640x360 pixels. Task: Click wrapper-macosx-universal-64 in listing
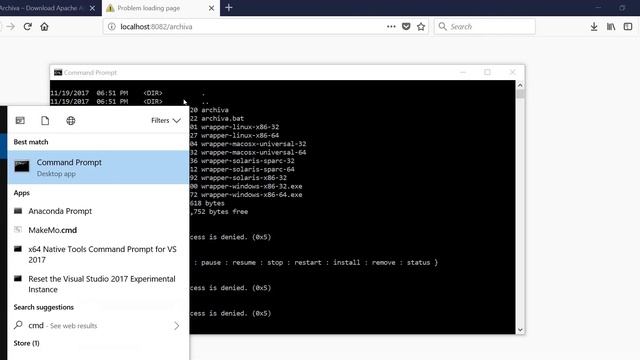253,152
